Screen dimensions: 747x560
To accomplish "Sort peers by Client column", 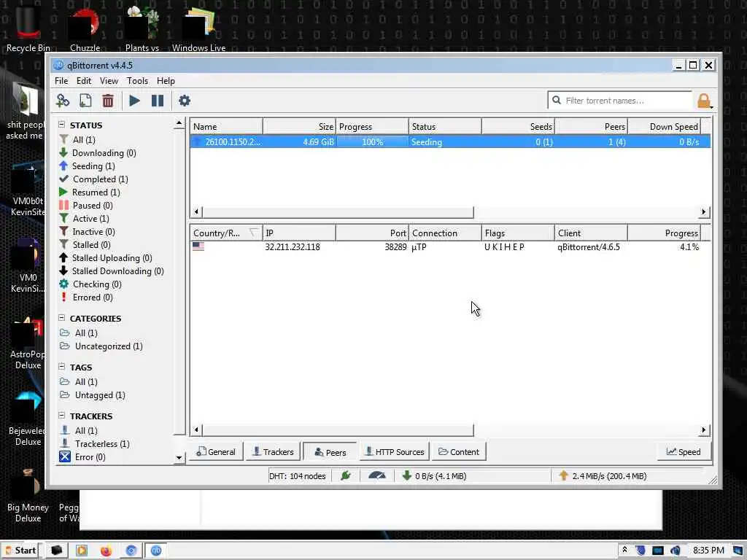I will coord(591,233).
